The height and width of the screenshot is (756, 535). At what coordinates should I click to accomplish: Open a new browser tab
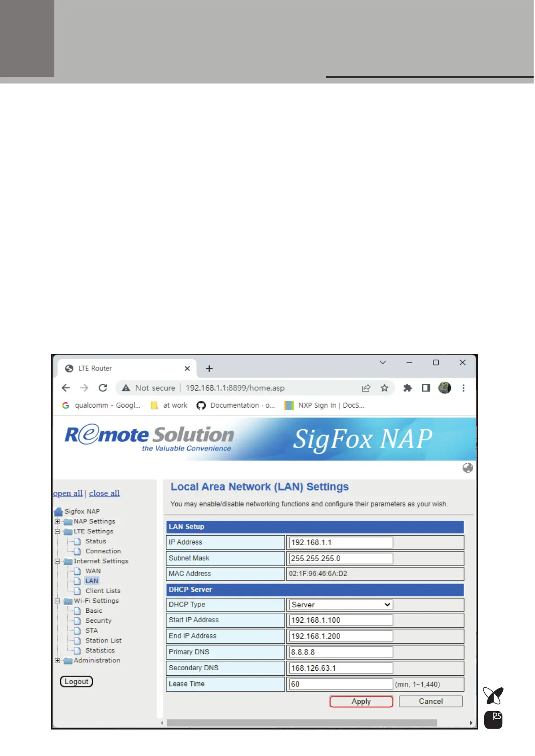click(209, 369)
